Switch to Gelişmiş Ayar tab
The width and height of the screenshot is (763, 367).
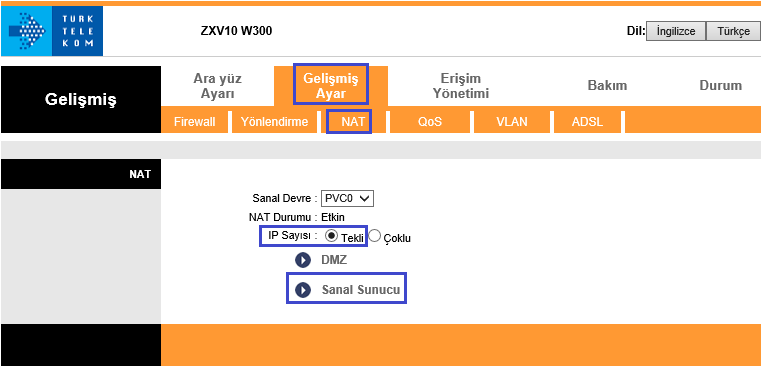tap(331, 86)
